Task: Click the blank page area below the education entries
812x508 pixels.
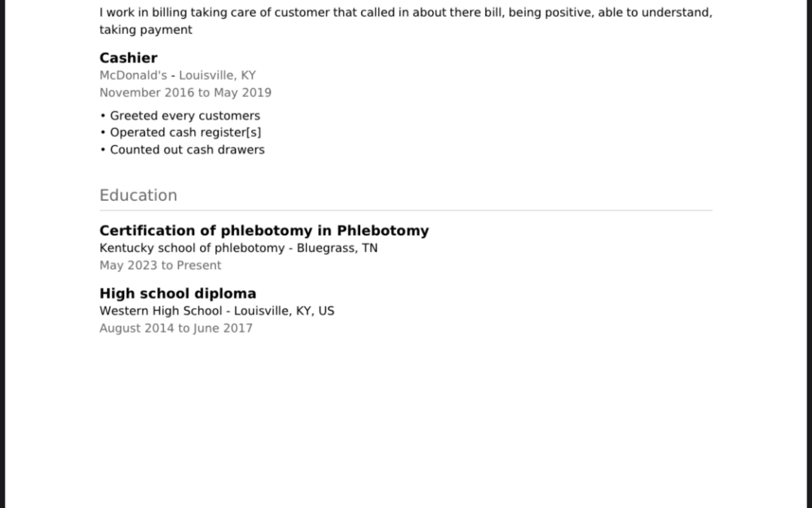Action: (x=406, y=420)
